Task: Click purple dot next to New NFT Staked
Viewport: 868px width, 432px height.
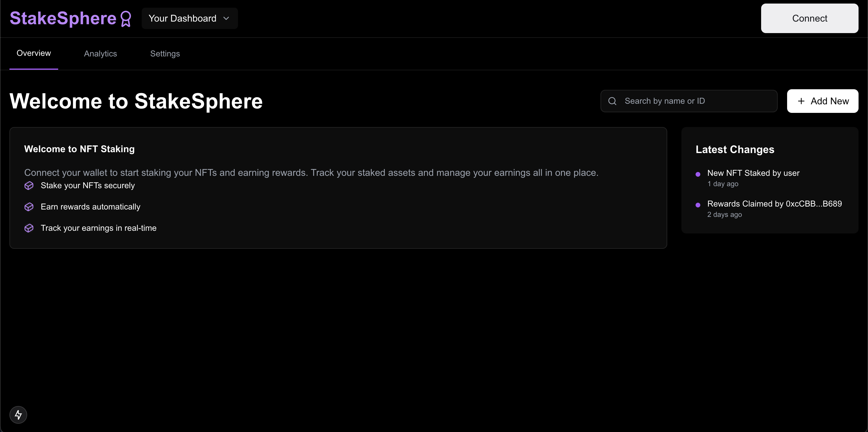Action: point(698,174)
